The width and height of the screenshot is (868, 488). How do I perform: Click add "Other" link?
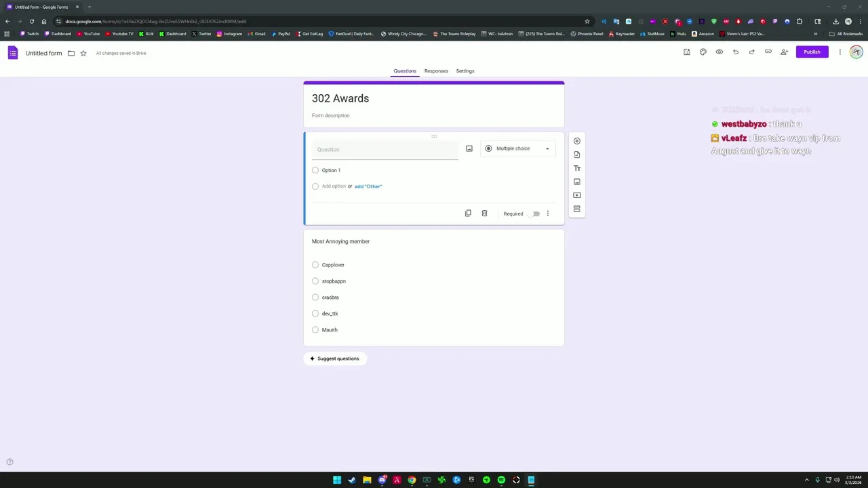(x=368, y=186)
